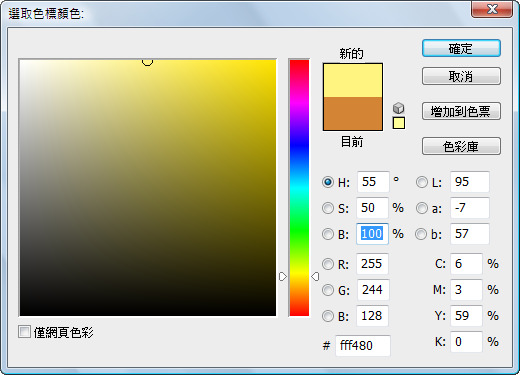520x375 pixels.
Task: Select the B blue radio button
Action: pyautogui.click(x=328, y=316)
